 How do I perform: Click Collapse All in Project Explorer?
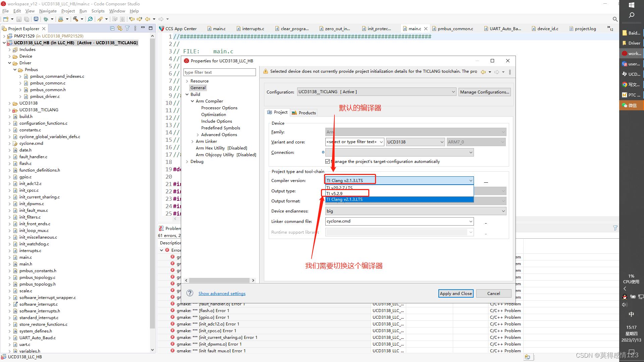pos(112,28)
